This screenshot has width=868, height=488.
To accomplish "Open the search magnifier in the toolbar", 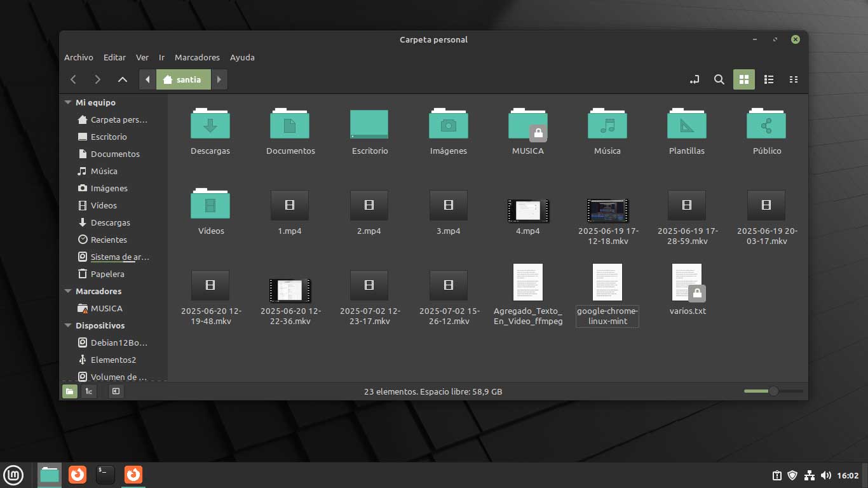I will [719, 79].
